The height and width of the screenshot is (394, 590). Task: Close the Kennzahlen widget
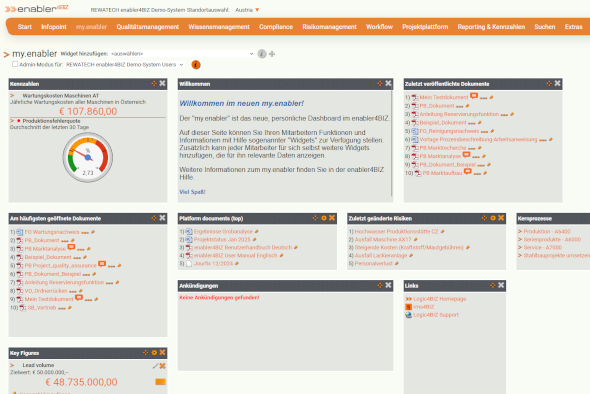coord(162,84)
